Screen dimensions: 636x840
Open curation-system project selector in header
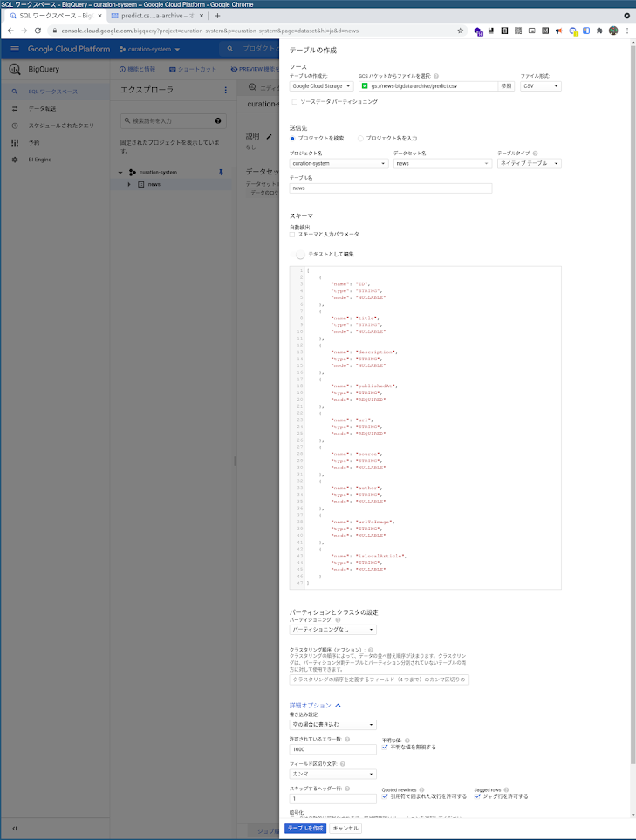click(150, 50)
